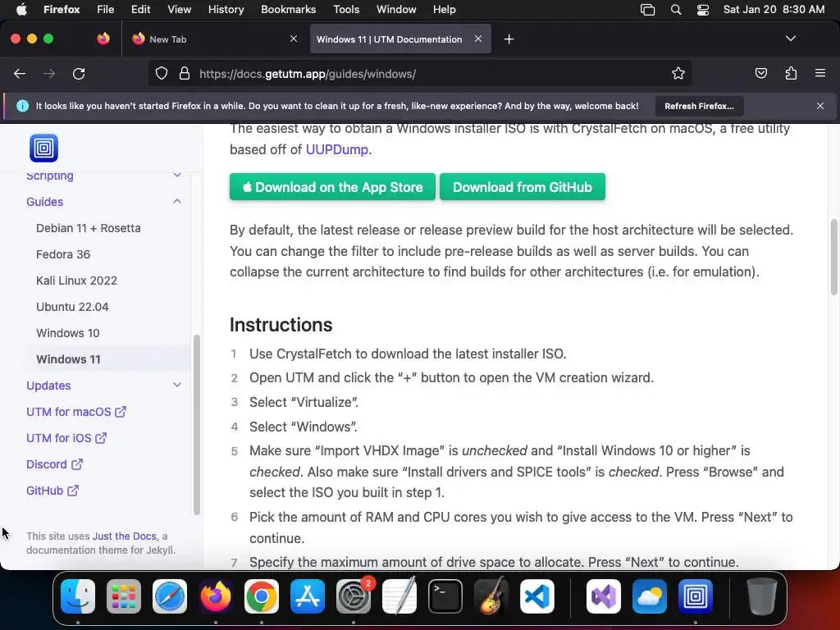Open a new tab with plus button
Image resolution: width=840 pixels, height=630 pixels.
coord(509,39)
